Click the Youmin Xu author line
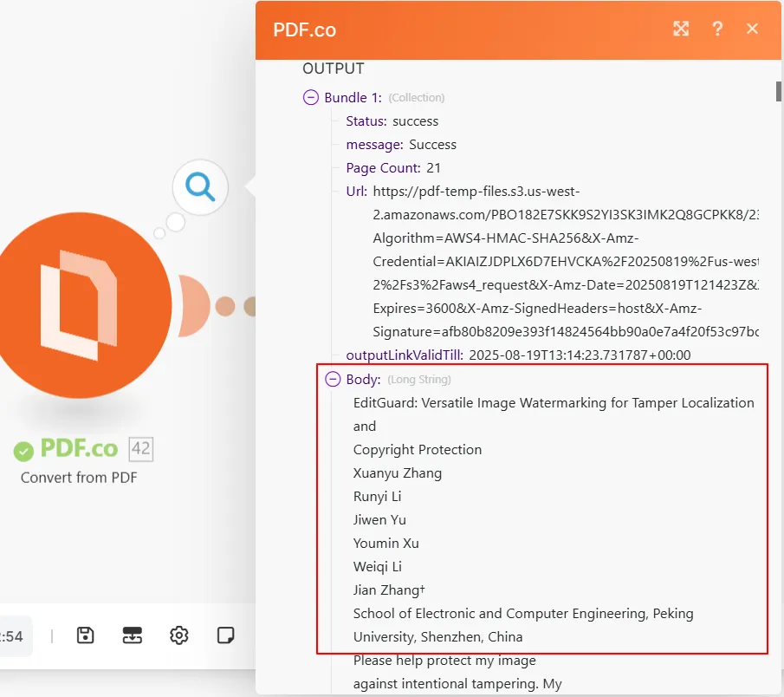This screenshot has width=784, height=697. click(x=386, y=544)
